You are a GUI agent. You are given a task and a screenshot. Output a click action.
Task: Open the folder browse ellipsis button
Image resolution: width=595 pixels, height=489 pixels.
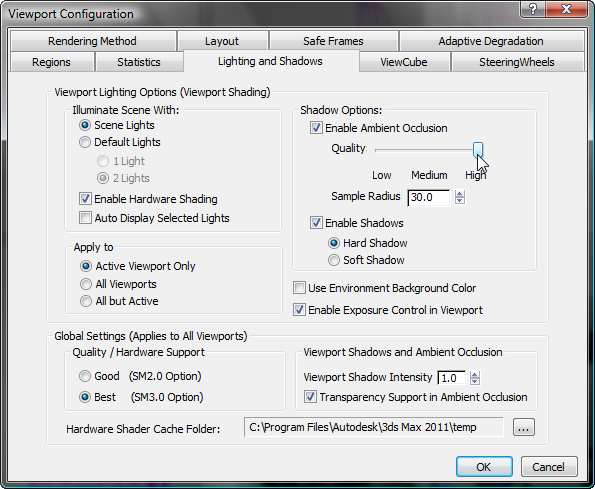point(524,428)
